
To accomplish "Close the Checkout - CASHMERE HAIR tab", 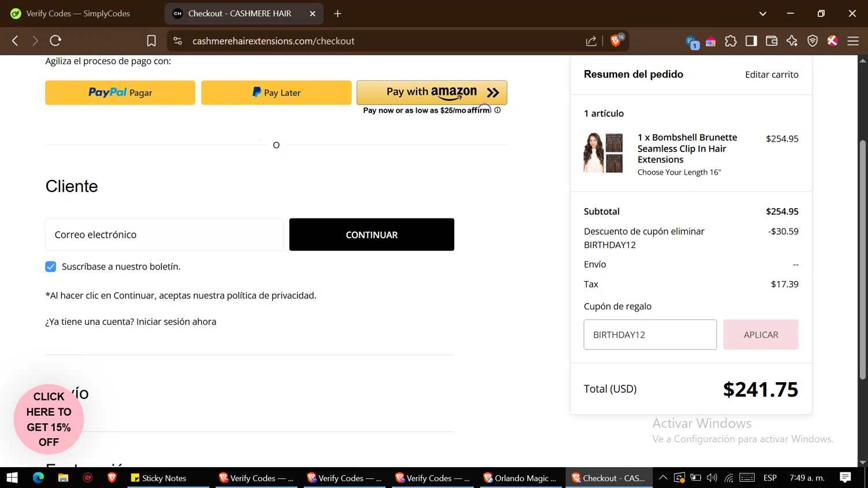I will [312, 13].
